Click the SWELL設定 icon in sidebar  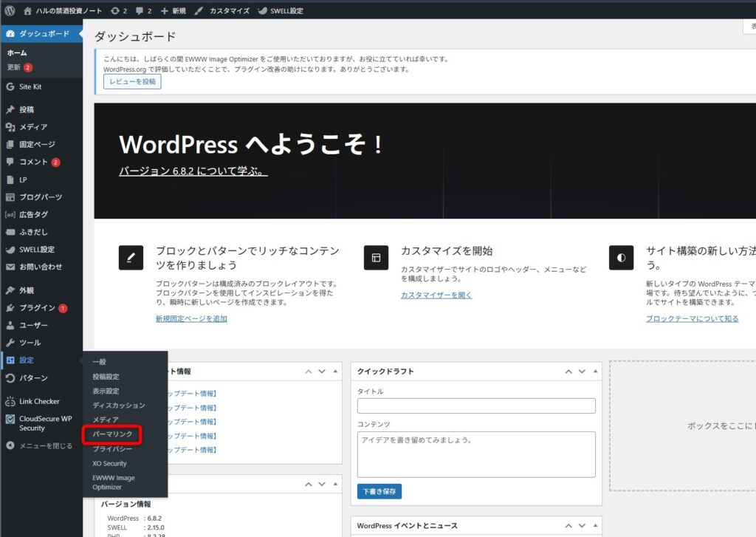10,250
